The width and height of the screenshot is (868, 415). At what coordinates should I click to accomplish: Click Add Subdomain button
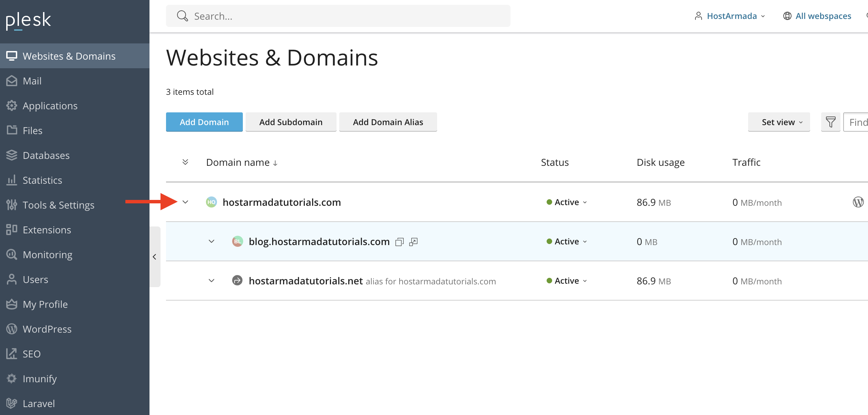point(291,122)
